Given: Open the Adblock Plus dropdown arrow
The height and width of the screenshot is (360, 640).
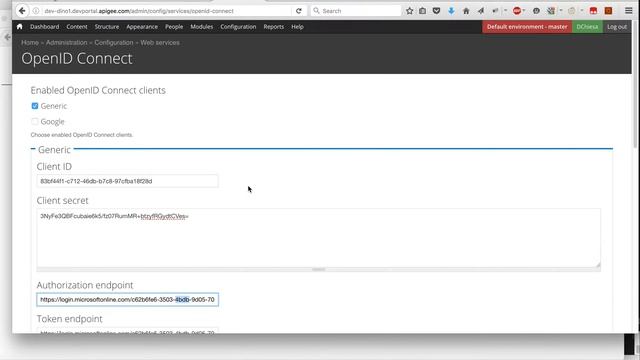Looking at the screenshot, I should 524,11.
